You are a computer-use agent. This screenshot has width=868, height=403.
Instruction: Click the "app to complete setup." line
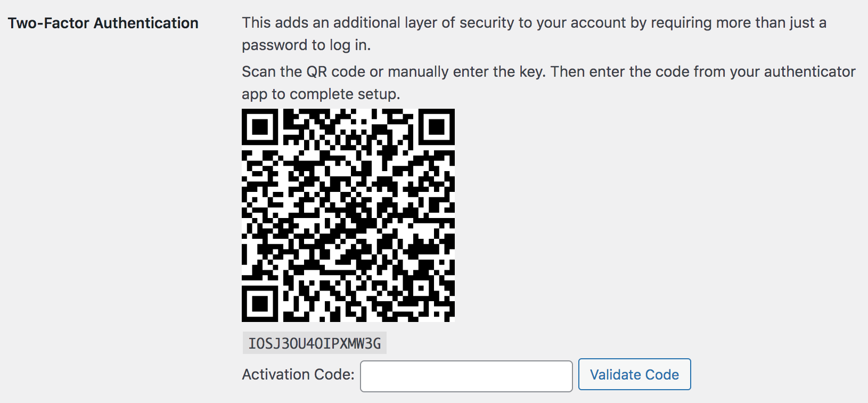[x=321, y=94]
